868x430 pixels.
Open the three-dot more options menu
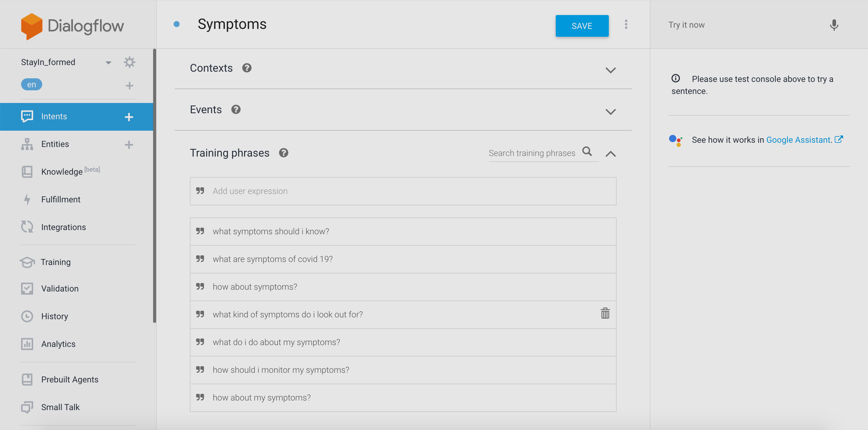point(626,24)
